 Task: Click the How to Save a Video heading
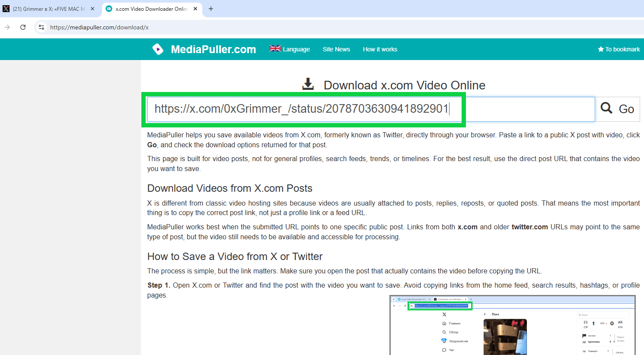(x=235, y=257)
